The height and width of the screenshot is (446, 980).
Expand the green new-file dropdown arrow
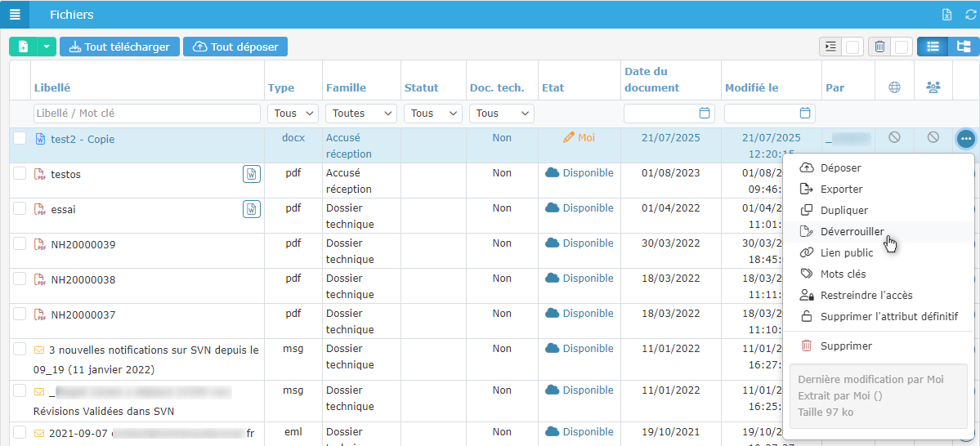tap(47, 47)
